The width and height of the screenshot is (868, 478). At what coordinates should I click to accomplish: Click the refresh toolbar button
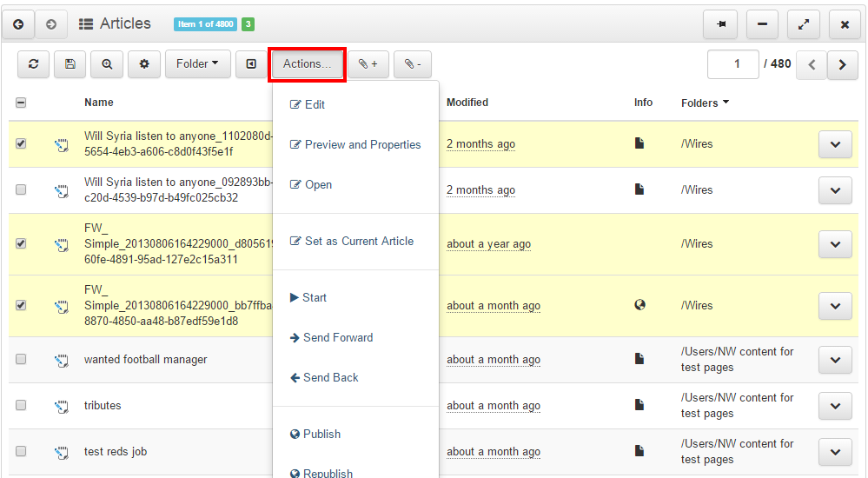coord(33,64)
